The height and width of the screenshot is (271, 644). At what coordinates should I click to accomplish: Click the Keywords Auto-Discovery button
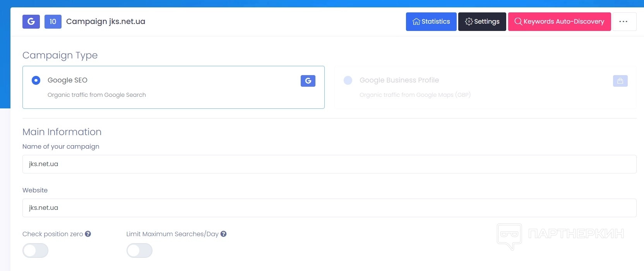click(559, 22)
